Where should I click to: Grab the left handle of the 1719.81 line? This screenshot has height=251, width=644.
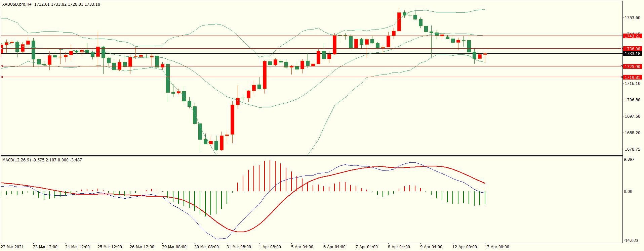click(2, 77)
